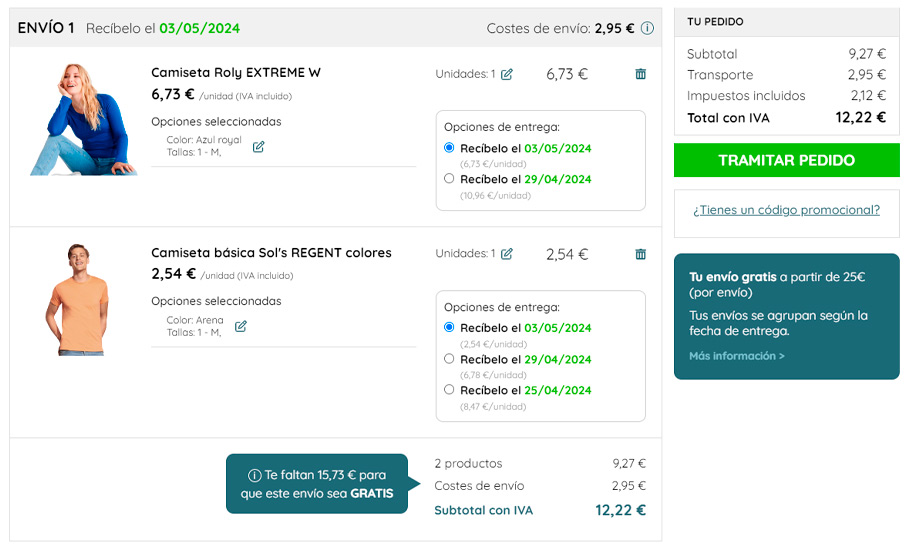Click the Más información link
Image resolution: width=912 pixels, height=547 pixels.
click(x=737, y=356)
